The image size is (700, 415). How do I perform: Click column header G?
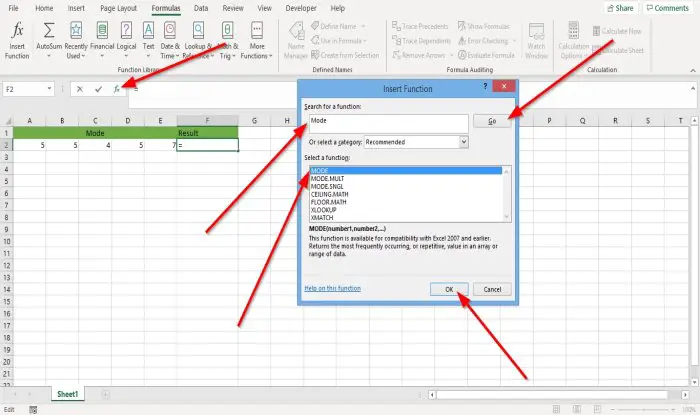(x=254, y=120)
